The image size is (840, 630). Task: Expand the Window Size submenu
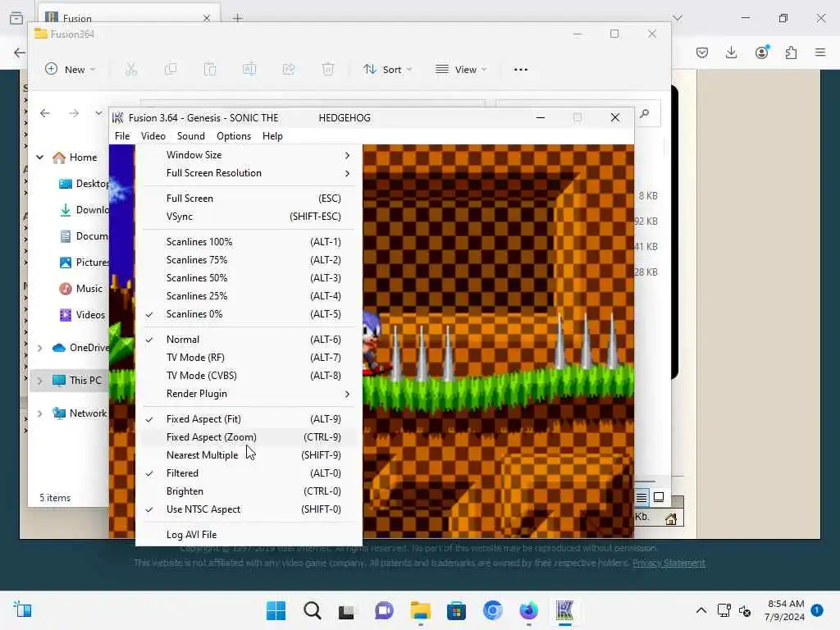[x=249, y=155]
